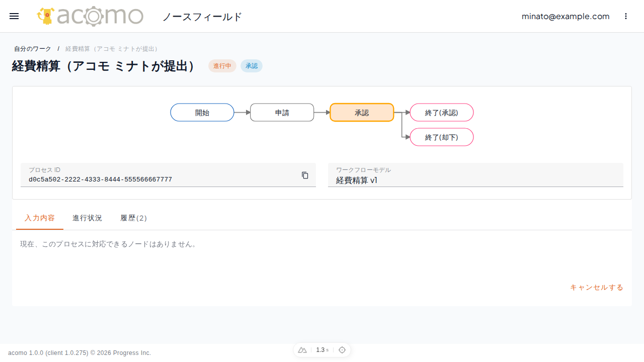644x362 pixels.
Task: Click the 進行中 status badge
Action: (222, 66)
